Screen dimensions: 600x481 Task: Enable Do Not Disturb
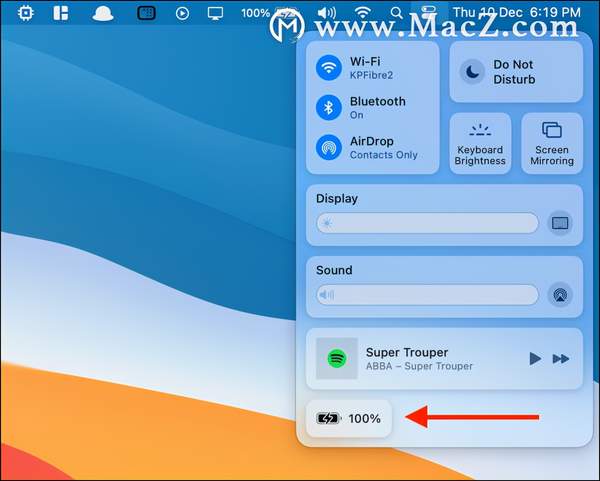click(x=516, y=72)
